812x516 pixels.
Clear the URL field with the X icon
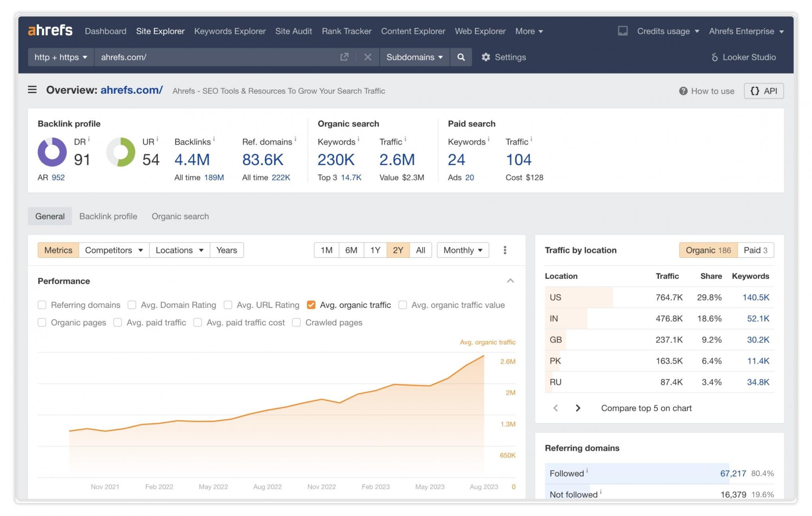pyautogui.click(x=367, y=57)
